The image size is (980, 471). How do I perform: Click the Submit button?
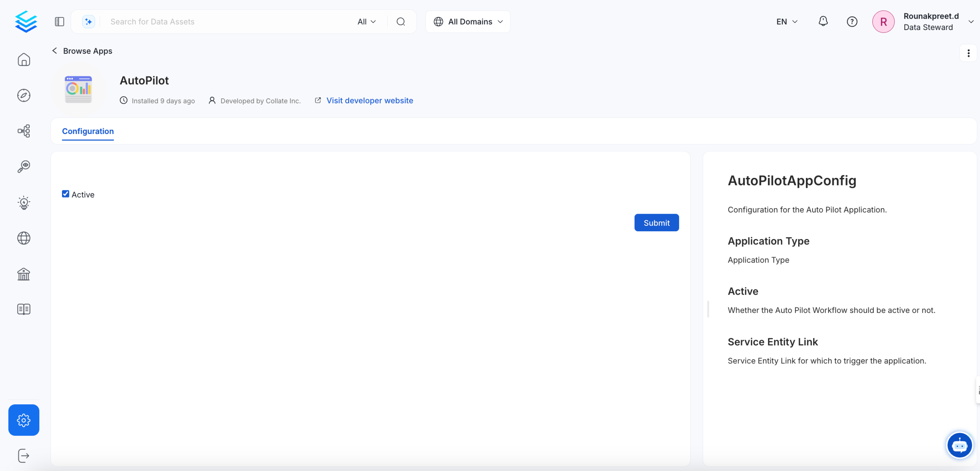pos(656,223)
